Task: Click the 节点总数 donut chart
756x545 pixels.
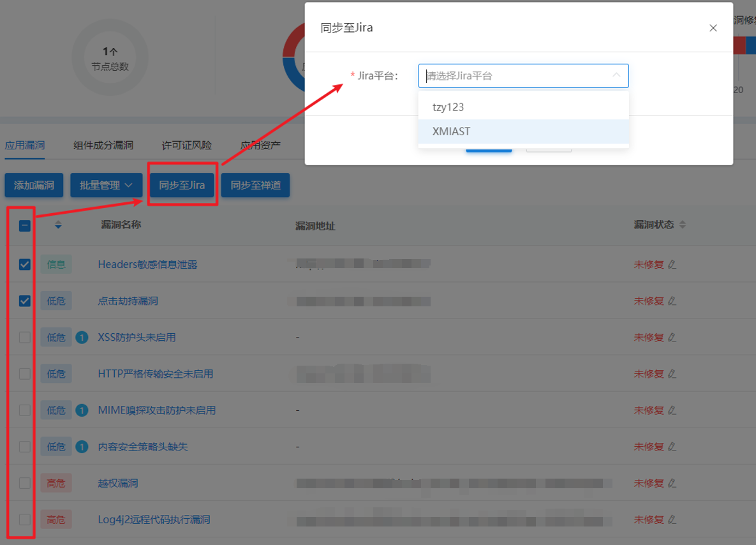Action: pos(110,58)
